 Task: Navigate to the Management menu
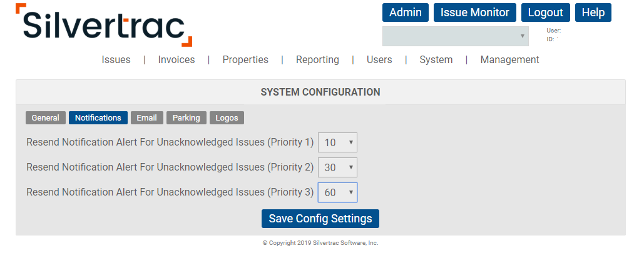[x=509, y=60]
